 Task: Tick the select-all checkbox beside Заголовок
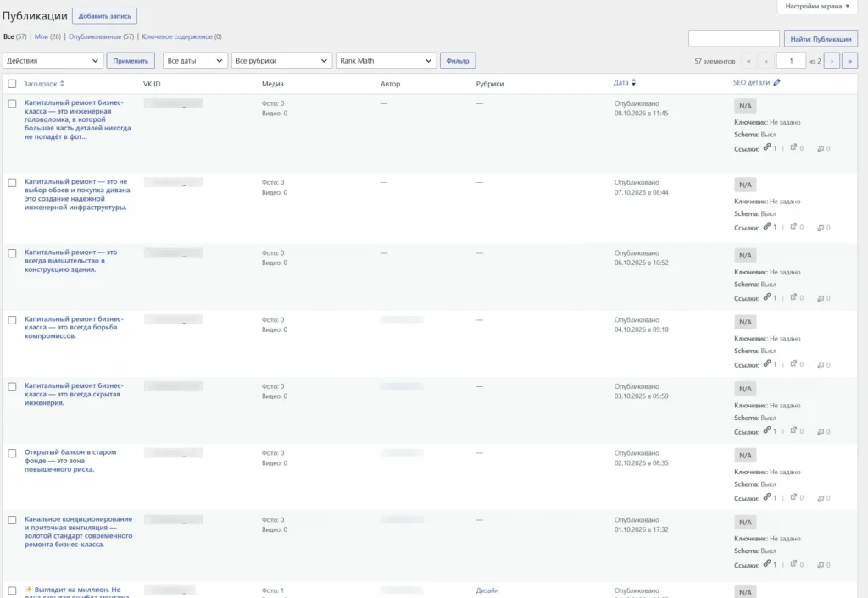click(12, 84)
